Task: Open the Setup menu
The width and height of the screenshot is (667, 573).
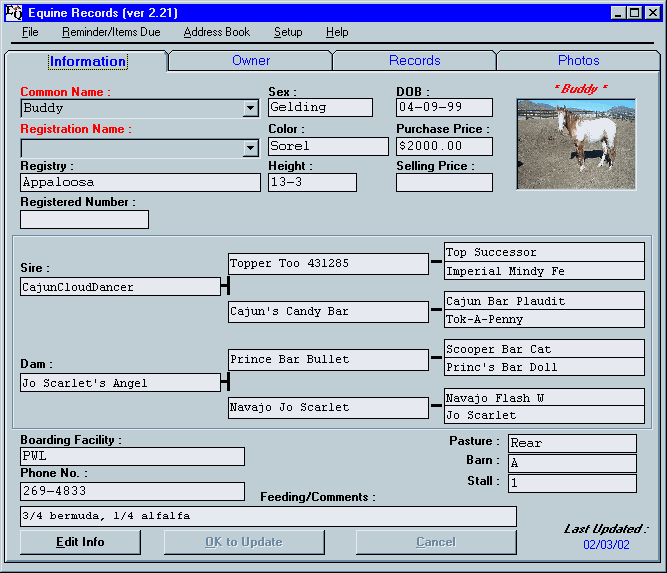Action: (x=288, y=32)
